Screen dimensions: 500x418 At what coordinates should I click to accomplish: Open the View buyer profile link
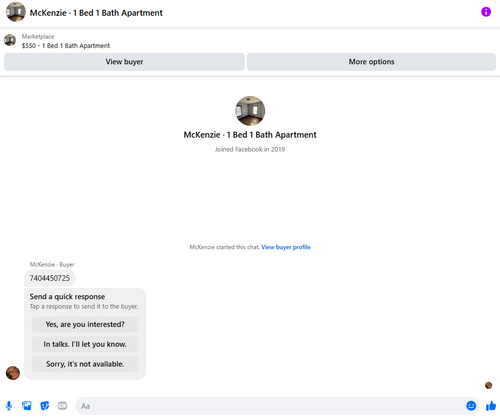[286, 247]
